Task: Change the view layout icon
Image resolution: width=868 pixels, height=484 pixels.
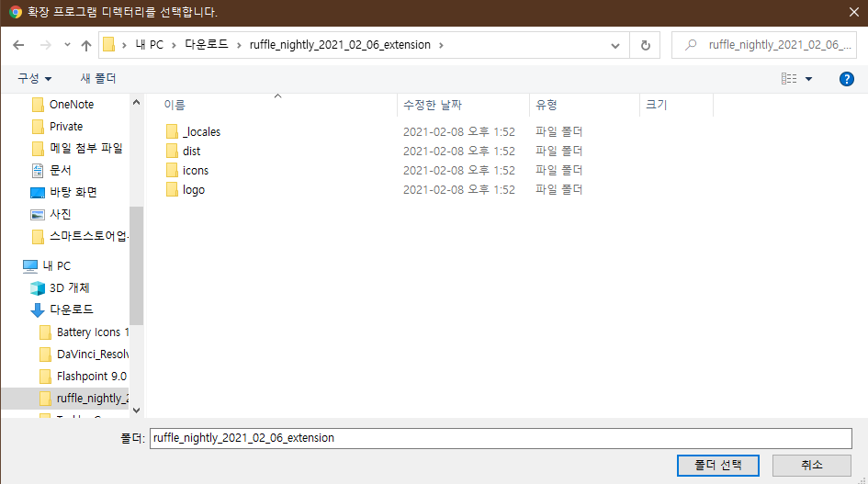Action: (x=789, y=79)
